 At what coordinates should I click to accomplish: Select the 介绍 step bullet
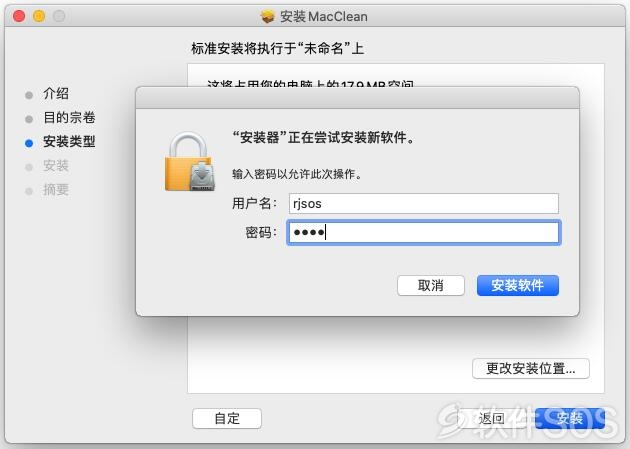[x=29, y=95]
